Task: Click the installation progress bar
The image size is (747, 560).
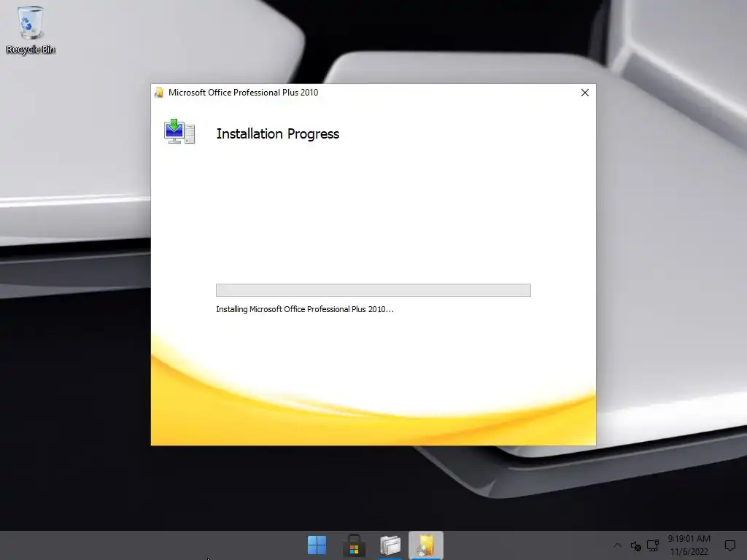Action: 373,290
